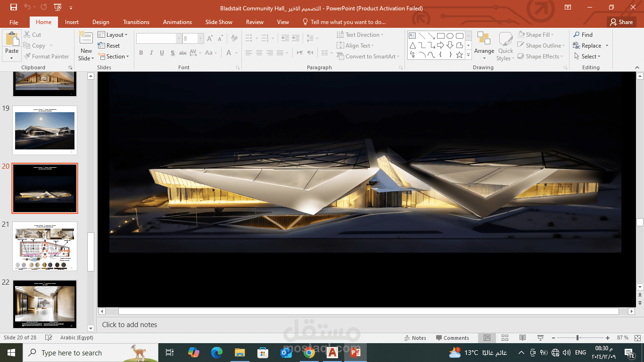Select the Rectangle shape tool
This screenshot has height=362, width=644.
pyautogui.click(x=440, y=35)
